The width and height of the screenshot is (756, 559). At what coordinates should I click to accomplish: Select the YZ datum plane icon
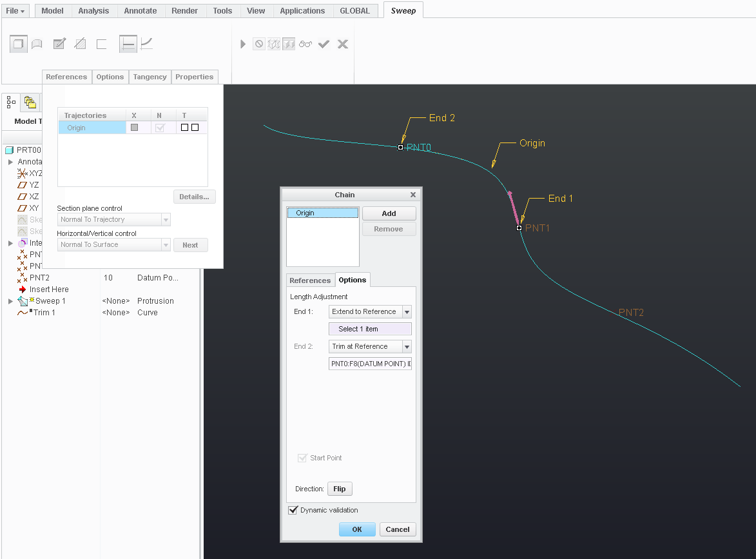click(x=22, y=185)
